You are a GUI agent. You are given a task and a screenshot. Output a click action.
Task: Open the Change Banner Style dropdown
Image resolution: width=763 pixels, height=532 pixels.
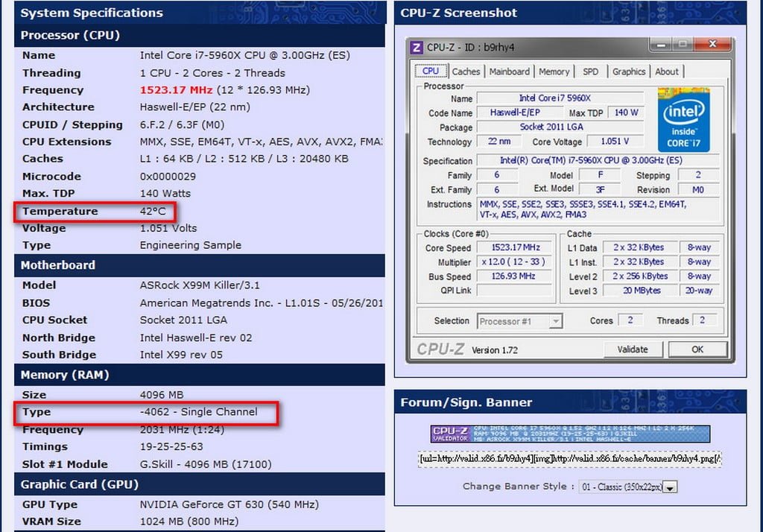670,487
